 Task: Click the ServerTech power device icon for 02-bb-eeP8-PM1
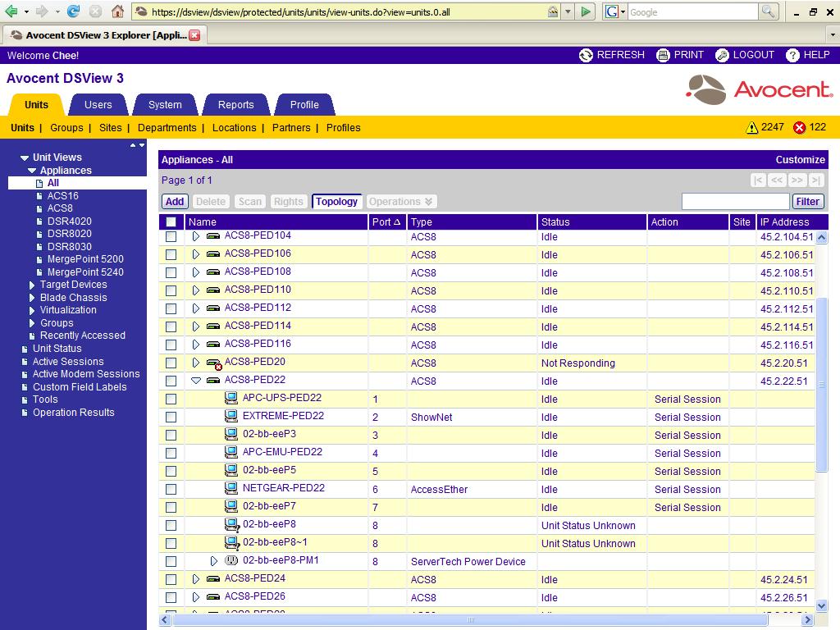pyautogui.click(x=231, y=561)
